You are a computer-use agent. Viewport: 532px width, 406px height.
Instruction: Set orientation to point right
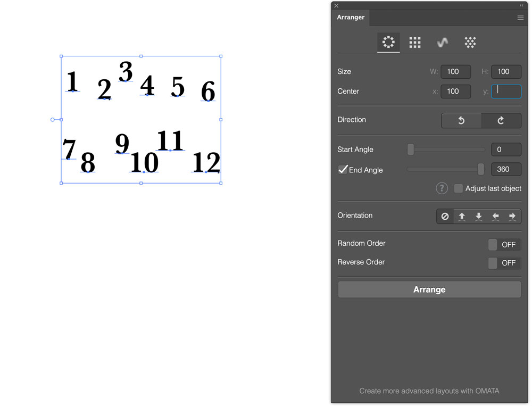[512, 216]
